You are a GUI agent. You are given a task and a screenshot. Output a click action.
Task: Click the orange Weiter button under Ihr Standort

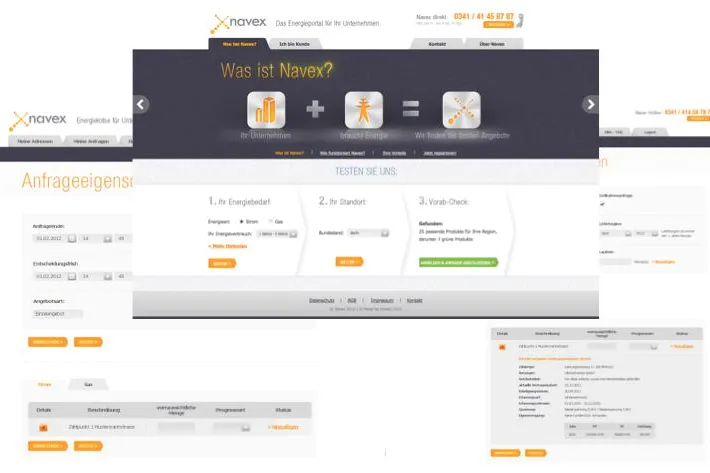(349, 262)
